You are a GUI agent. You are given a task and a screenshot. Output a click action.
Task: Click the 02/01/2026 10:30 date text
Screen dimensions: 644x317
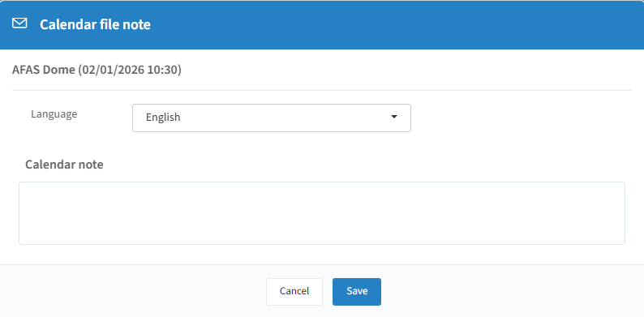tap(130, 70)
